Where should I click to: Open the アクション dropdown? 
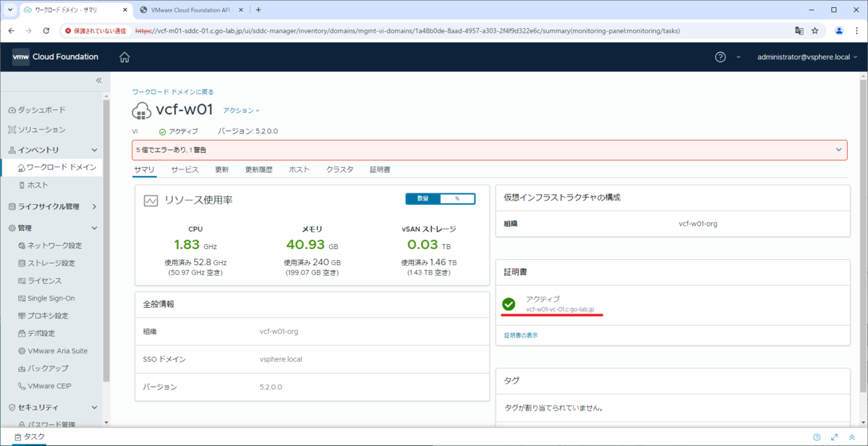(x=241, y=111)
